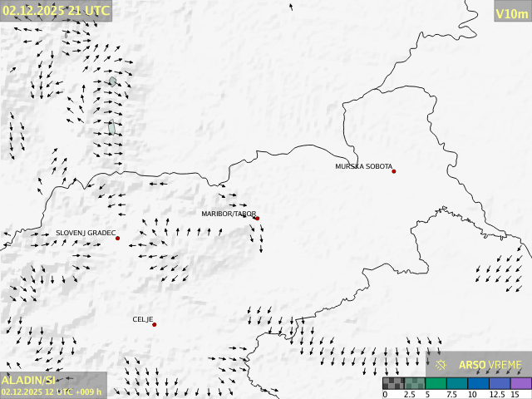Click the 02.12.2025 21 UTC timestamp
Viewport: 532px width, 399px height.
56,10
